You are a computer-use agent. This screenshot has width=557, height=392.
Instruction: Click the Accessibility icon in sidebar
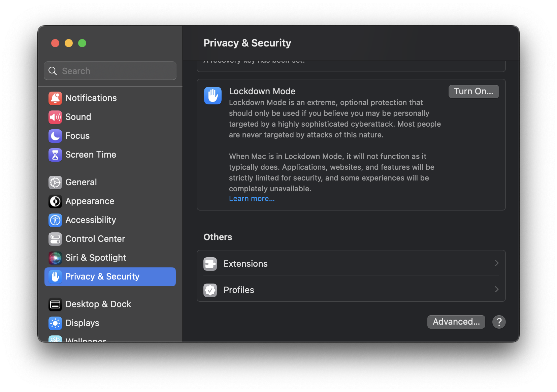tap(55, 220)
